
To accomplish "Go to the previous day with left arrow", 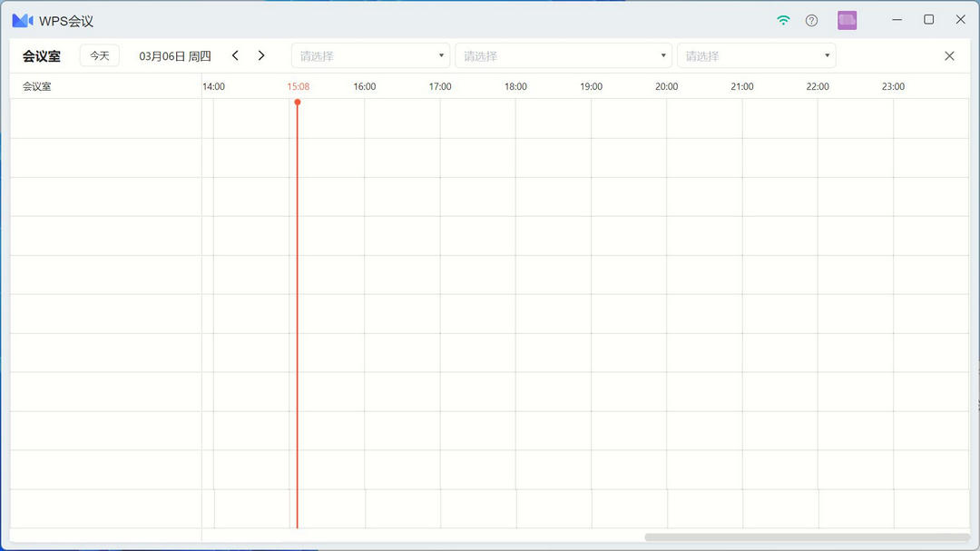I will tap(235, 54).
